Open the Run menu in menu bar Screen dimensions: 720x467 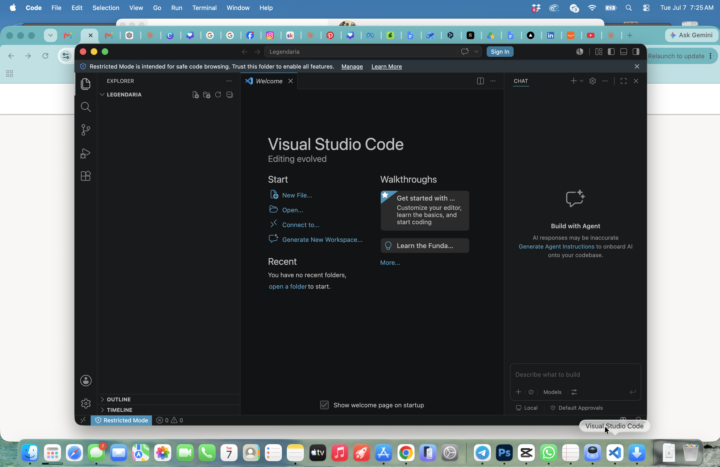pos(176,8)
